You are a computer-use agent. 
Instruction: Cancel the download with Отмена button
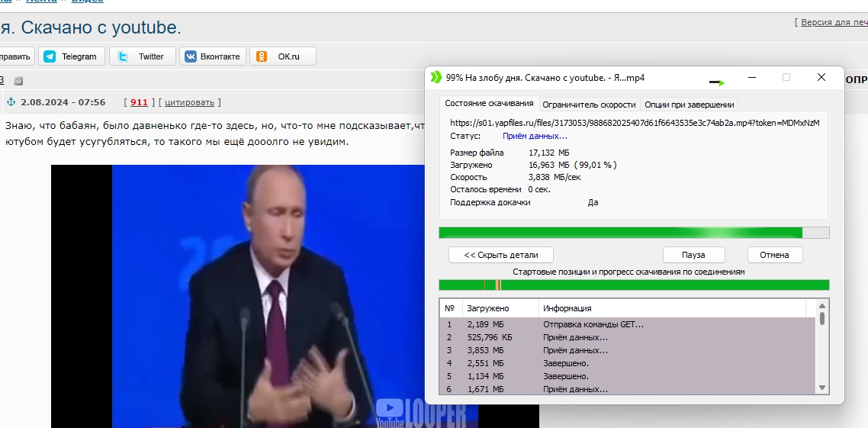point(774,255)
